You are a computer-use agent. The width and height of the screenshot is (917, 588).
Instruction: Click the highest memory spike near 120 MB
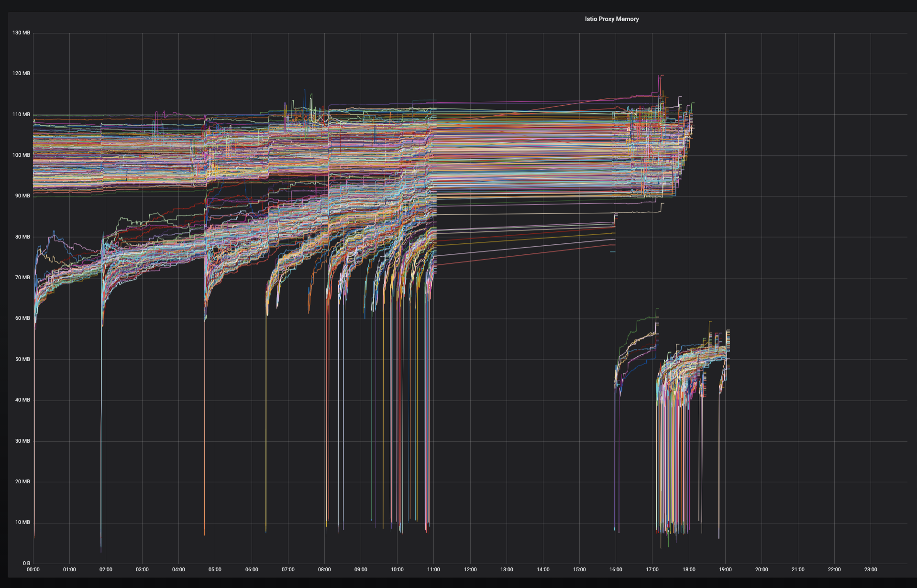tap(661, 76)
